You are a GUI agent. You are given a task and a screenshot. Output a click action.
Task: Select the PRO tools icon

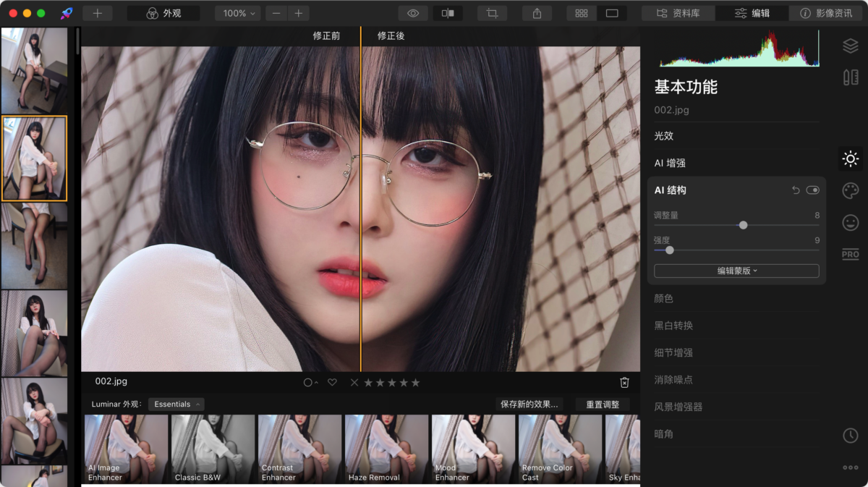tap(851, 254)
